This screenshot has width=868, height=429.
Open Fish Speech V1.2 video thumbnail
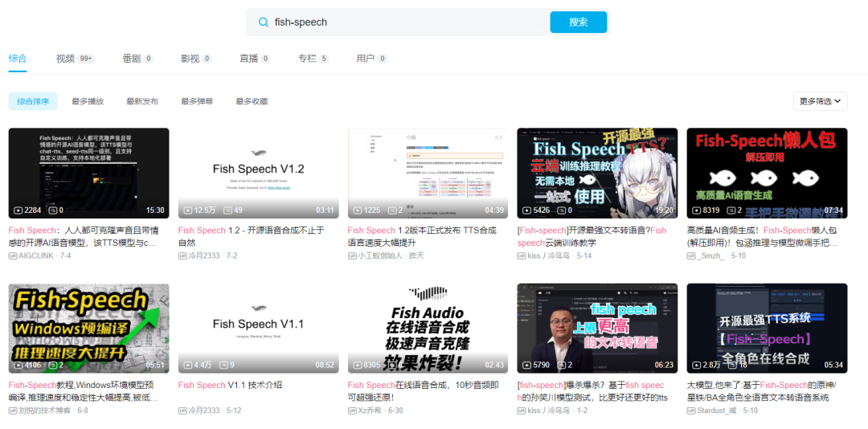pyautogui.click(x=259, y=173)
